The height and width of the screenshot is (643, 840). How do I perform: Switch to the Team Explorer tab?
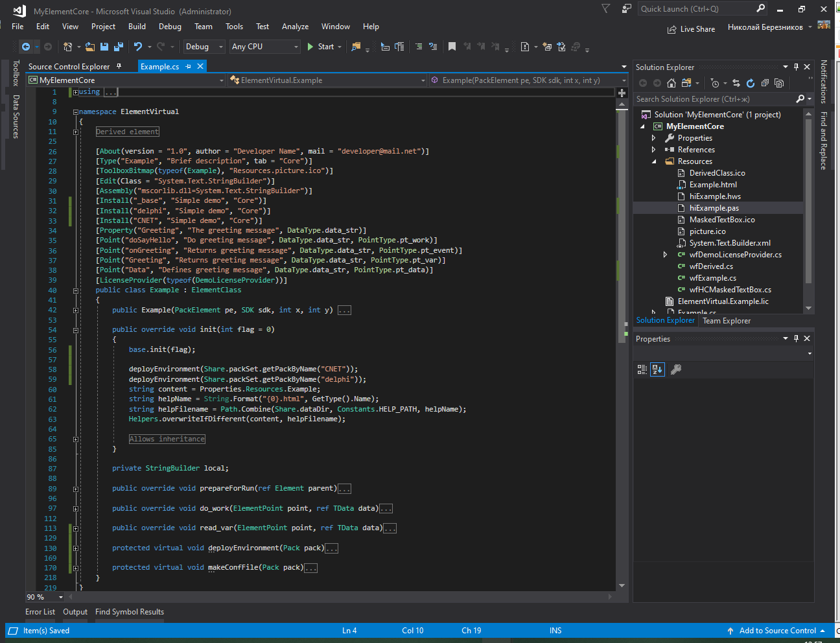pos(727,321)
